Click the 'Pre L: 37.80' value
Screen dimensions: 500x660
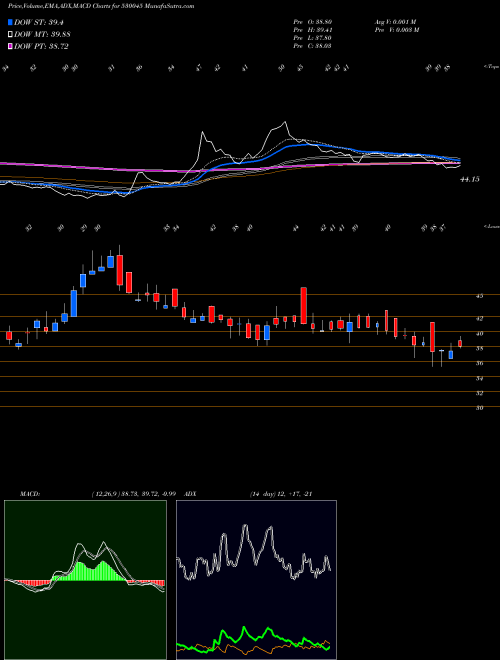[312, 38]
